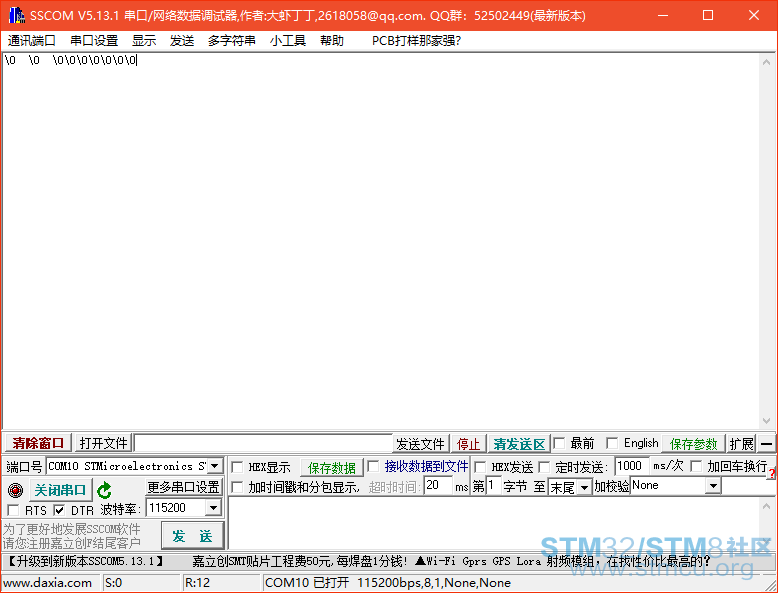The height and width of the screenshot is (593, 778).
Task: Open the 加校验 None dropdown
Action: [713, 486]
